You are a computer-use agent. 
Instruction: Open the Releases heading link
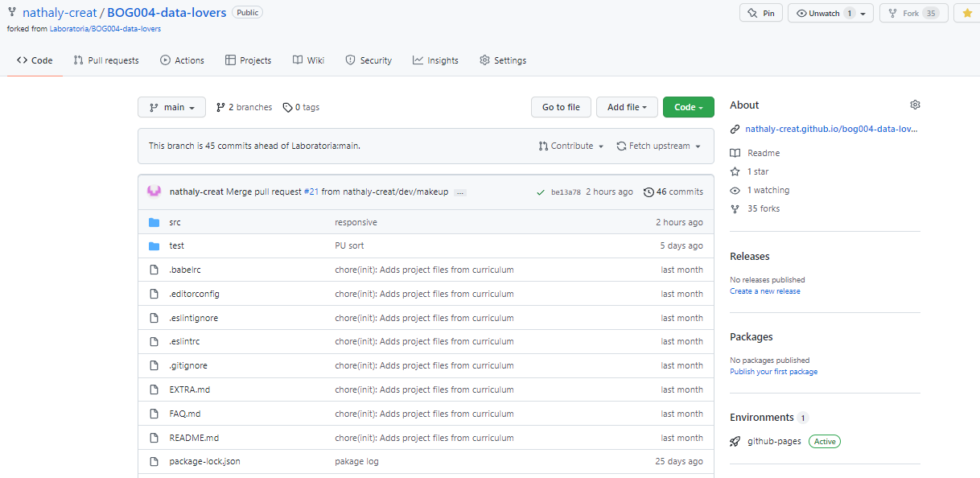click(x=750, y=257)
